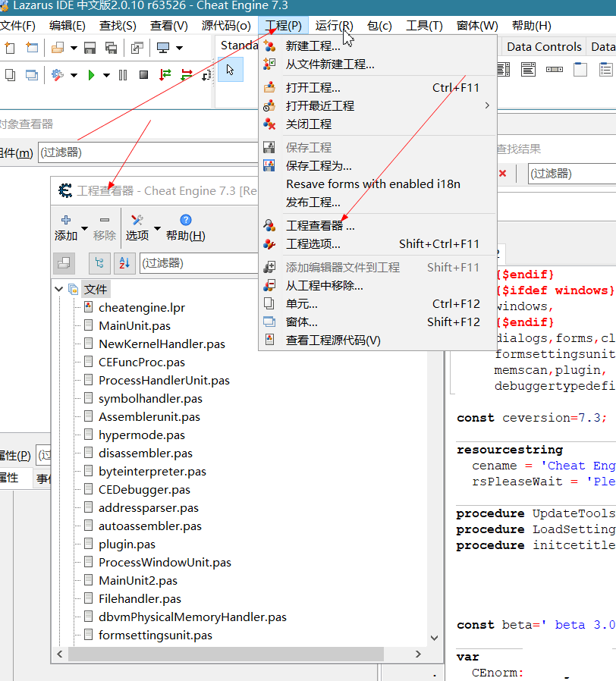Screen dimensions: 616x681
Task: Choose 发布工程... menu entry
Action: [378, 202]
